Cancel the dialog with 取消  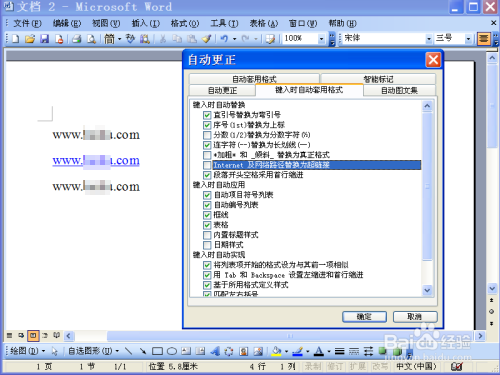tap(415, 317)
